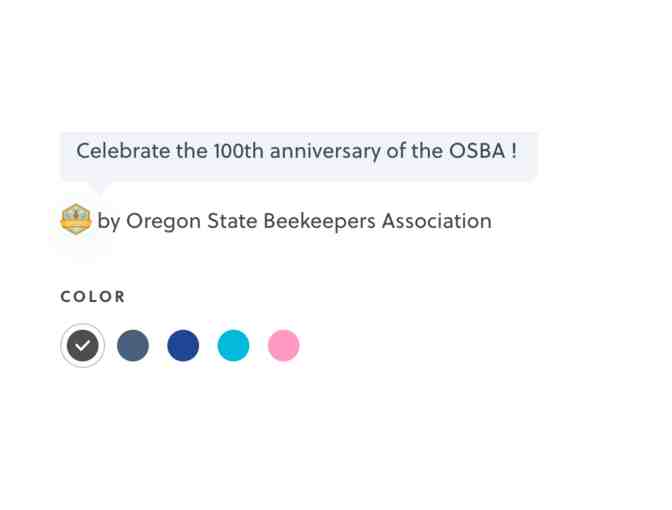Switch to the cyan color swatch
Viewport: 672px width, 510px height.
click(x=233, y=346)
